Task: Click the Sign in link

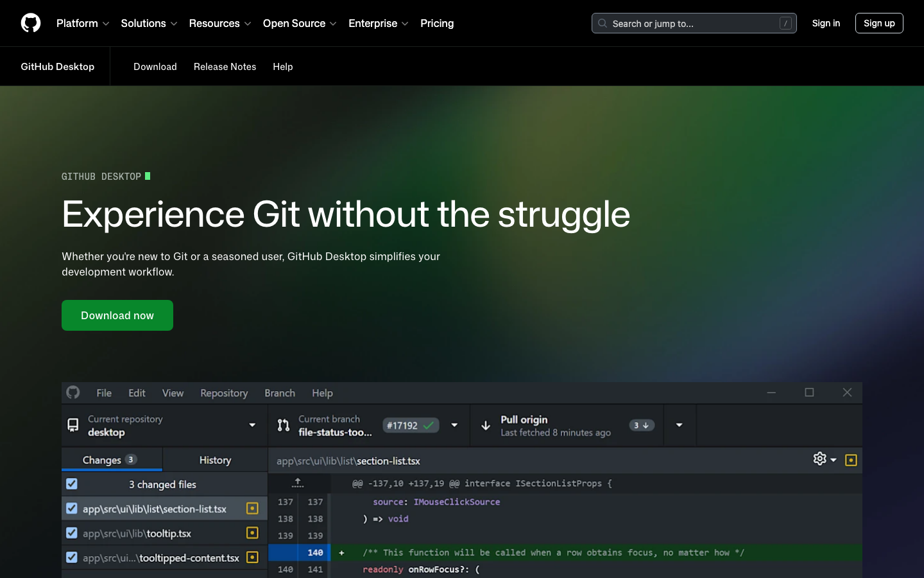Action: click(826, 23)
